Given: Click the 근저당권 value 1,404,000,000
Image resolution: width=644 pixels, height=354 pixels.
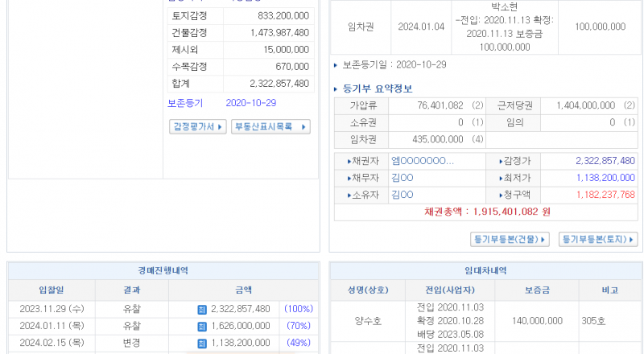Looking at the screenshot, I should (586, 105).
